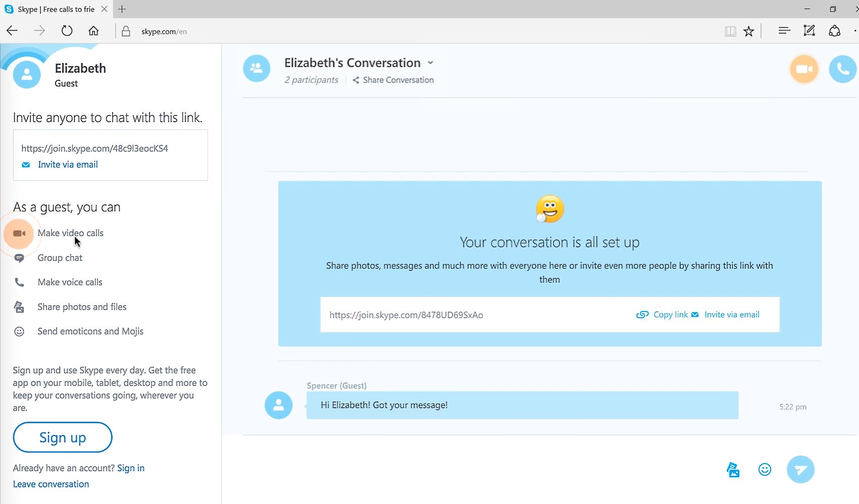Click the share photos and files icon near send
Image resolution: width=859 pixels, height=504 pixels.
coord(733,470)
